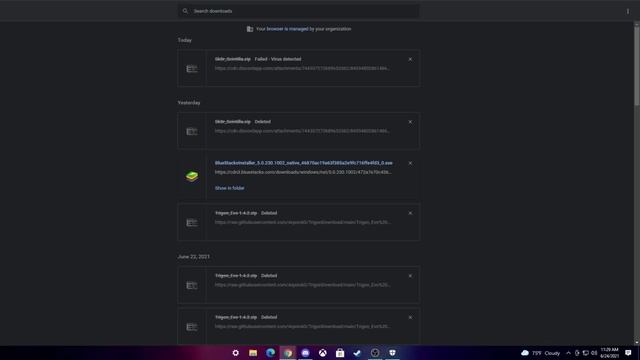Open the bluestacks.com source URL
640x360 pixels.
click(x=303, y=172)
